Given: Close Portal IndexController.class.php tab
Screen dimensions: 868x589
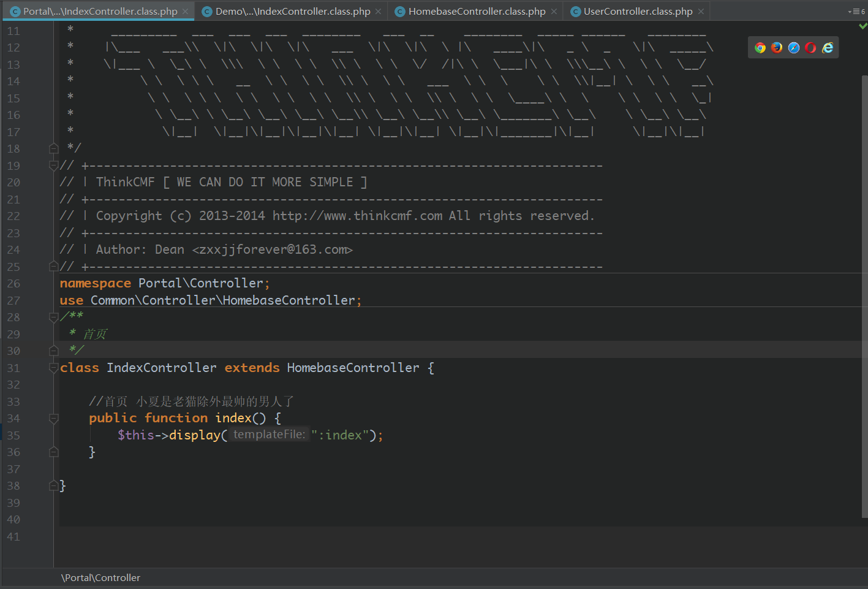Looking at the screenshot, I should pos(186,12).
